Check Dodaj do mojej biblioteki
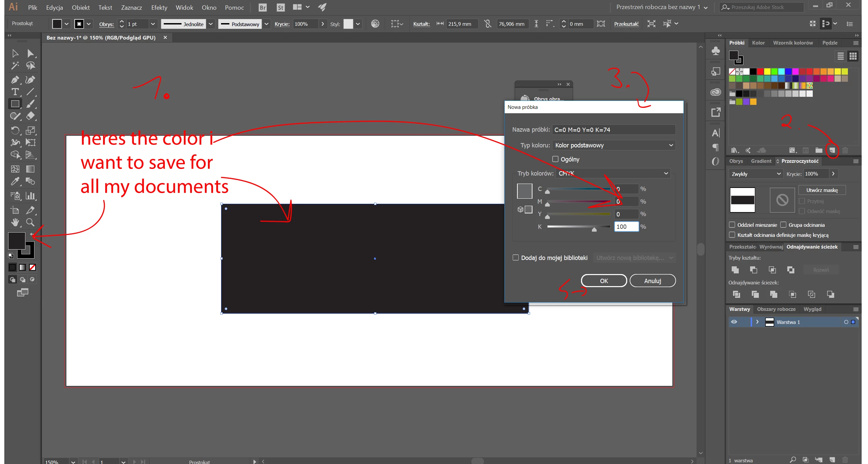 pyautogui.click(x=516, y=258)
